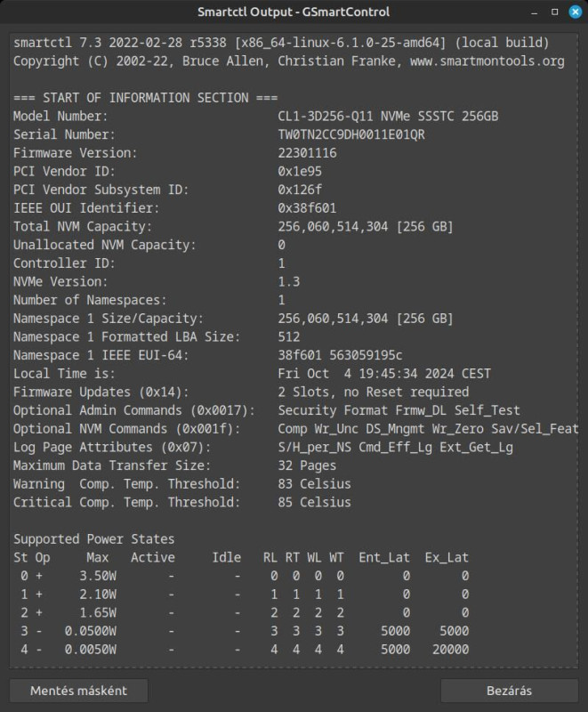
Task: Click the Mentés másként button
Action: tap(78, 691)
